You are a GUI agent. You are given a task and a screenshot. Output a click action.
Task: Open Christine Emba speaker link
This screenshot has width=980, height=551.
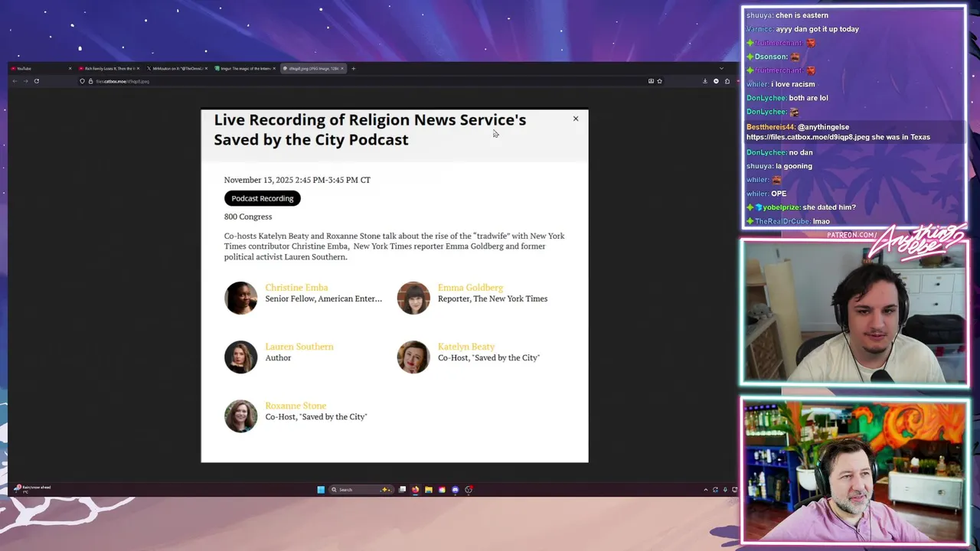click(296, 288)
